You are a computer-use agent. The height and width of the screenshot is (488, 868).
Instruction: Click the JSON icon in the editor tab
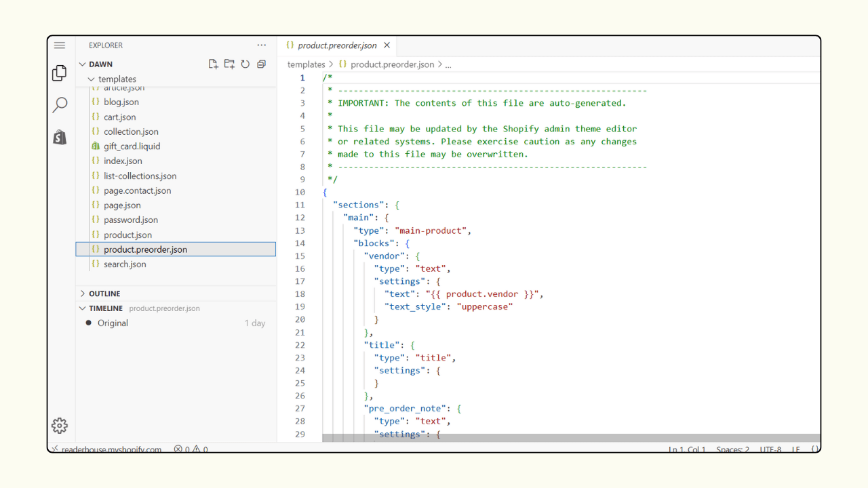click(290, 45)
